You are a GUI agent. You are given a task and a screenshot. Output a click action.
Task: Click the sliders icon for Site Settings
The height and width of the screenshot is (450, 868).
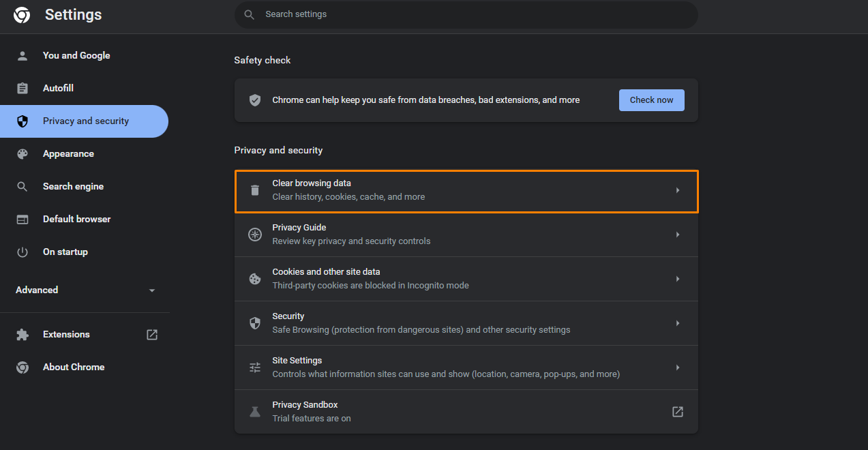point(255,367)
